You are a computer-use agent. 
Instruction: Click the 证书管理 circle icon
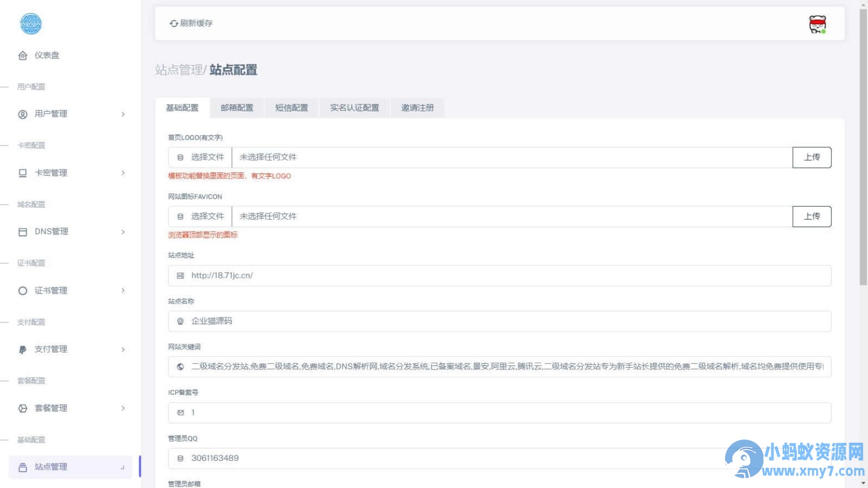[23, 290]
